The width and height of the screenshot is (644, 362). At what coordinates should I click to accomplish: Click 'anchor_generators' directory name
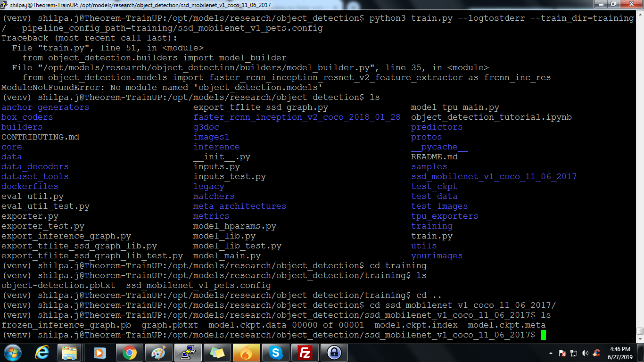click(45, 107)
